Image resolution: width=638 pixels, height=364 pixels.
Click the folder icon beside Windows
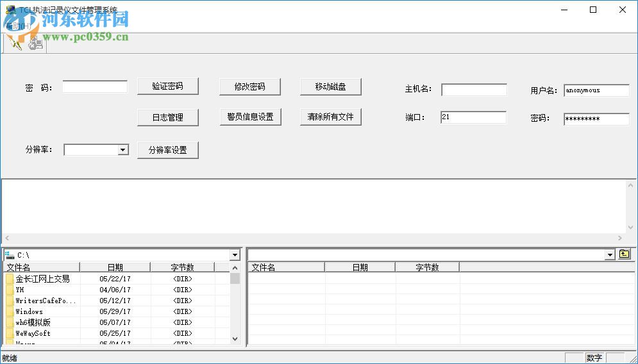point(10,311)
